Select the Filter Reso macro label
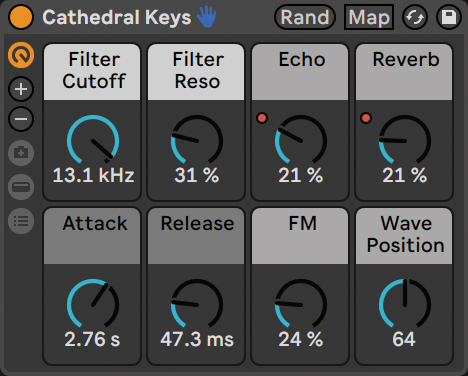Screen dimensions: 468x376 click(x=196, y=72)
